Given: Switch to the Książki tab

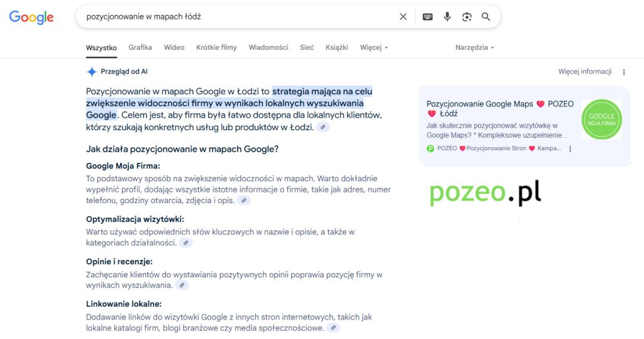Looking at the screenshot, I should [x=337, y=47].
